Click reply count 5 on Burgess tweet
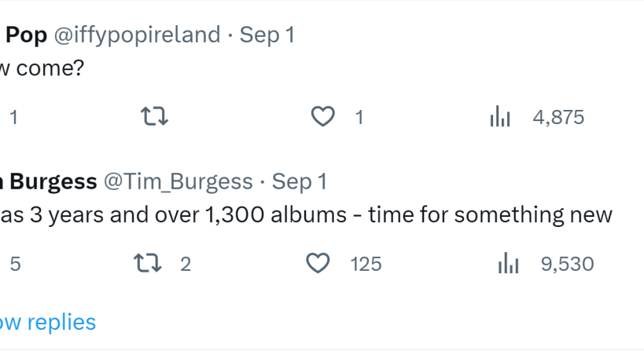Screen dimensions: 644x355 [15, 264]
